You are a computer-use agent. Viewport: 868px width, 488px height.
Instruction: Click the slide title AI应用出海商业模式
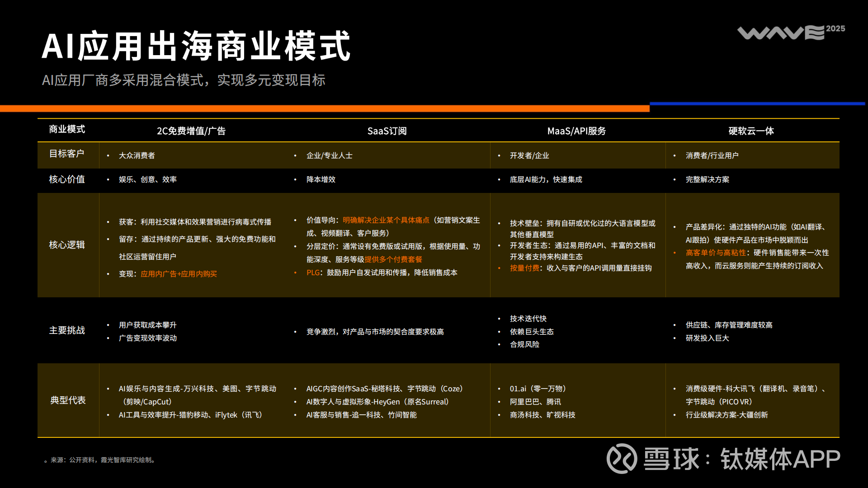pyautogui.click(x=196, y=46)
